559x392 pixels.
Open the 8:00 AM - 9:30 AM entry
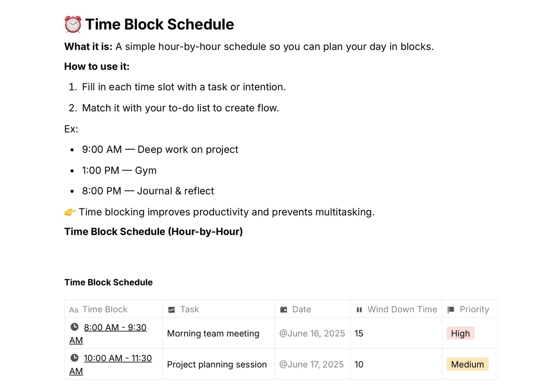115,328
